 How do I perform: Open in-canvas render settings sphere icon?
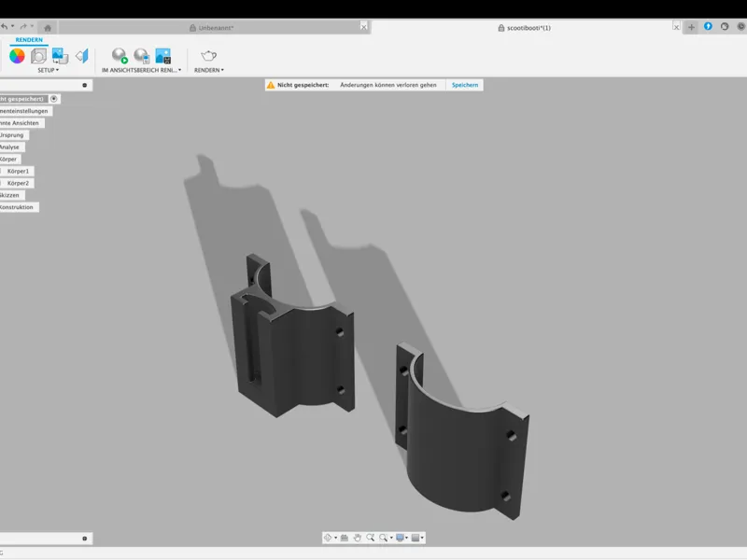(142, 56)
